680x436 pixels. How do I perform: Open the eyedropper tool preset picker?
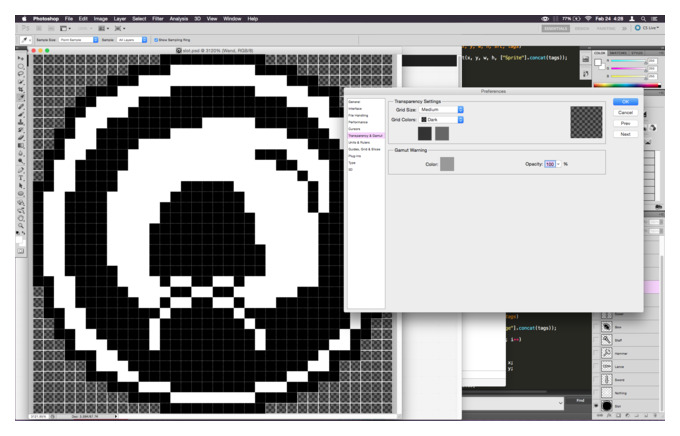pos(26,40)
